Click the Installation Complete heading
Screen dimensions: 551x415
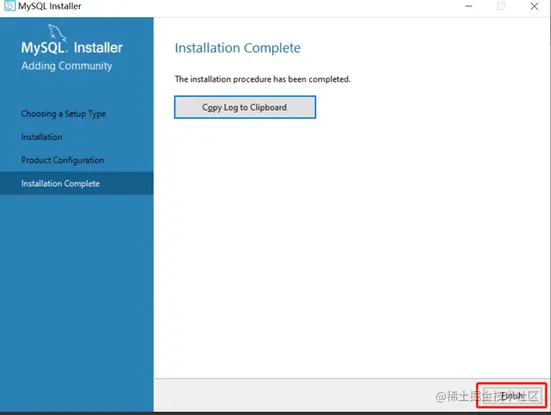point(238,48)
